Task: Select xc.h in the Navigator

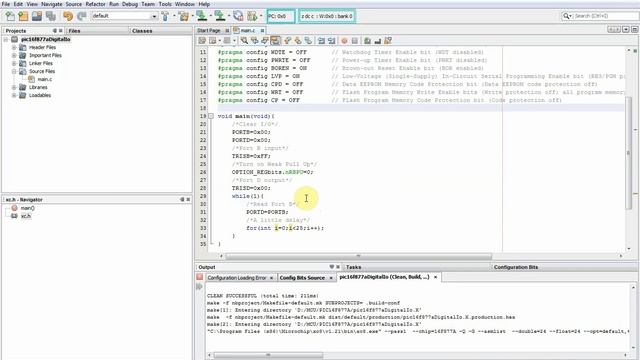Action: coord(26,216)
